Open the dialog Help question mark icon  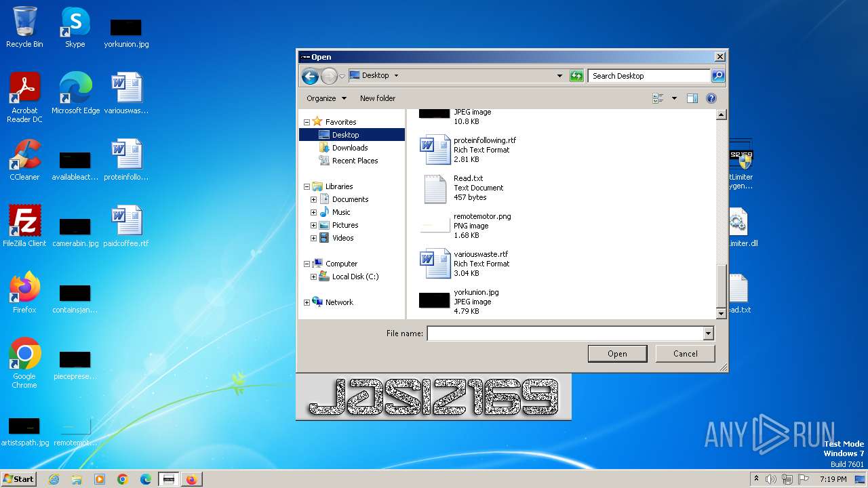pos(711,98)
